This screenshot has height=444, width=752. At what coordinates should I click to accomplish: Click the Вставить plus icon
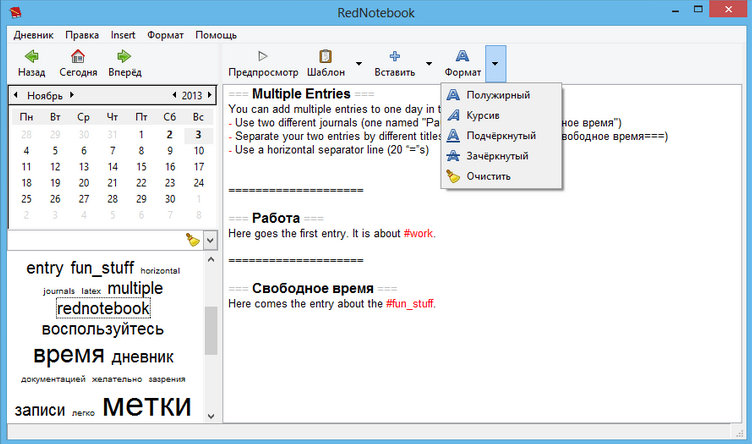tap(395, 56)
